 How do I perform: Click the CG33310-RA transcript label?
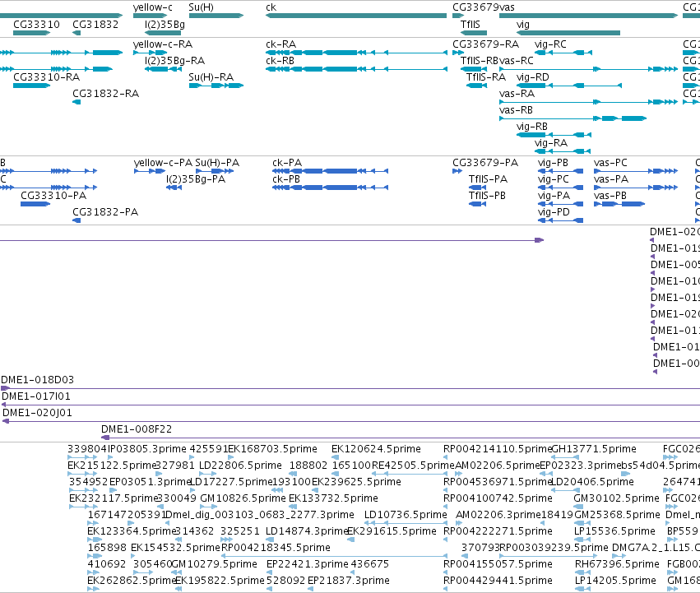point(46,77)
